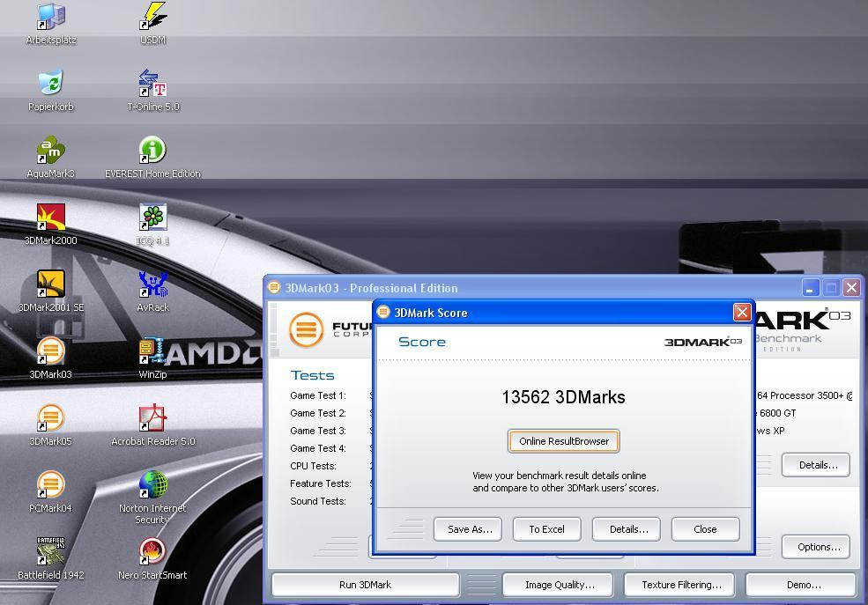Viewport: 868px width, 605px height.
Task: Click the ICQ desktop flower icon
Action: (152, 217)
